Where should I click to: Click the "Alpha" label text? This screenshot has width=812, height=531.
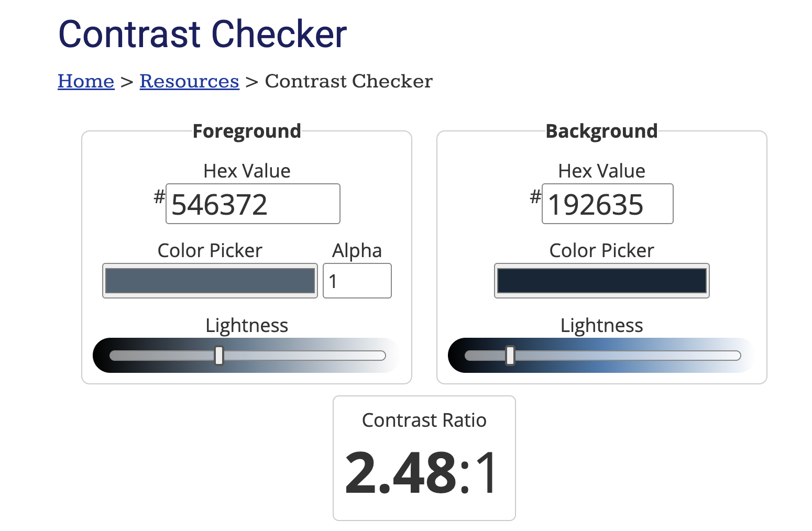pyautogui.click(x=357, y=250)
